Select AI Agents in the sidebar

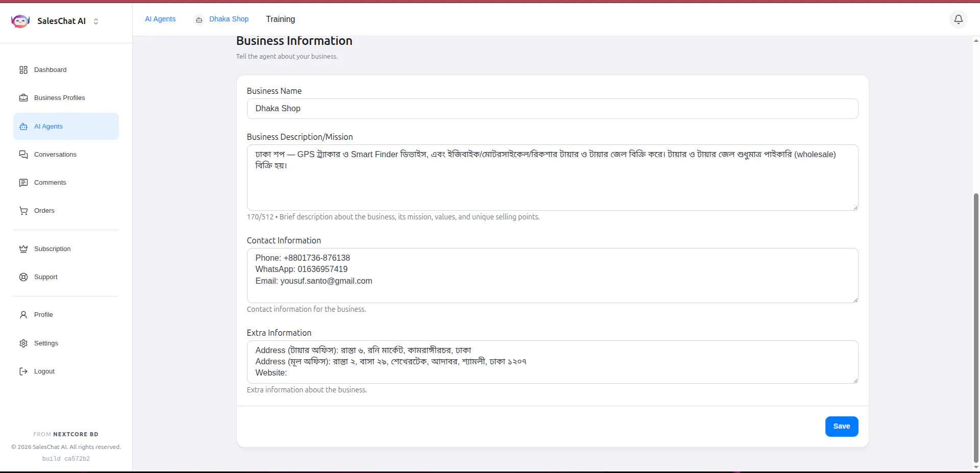pos(66,127)
